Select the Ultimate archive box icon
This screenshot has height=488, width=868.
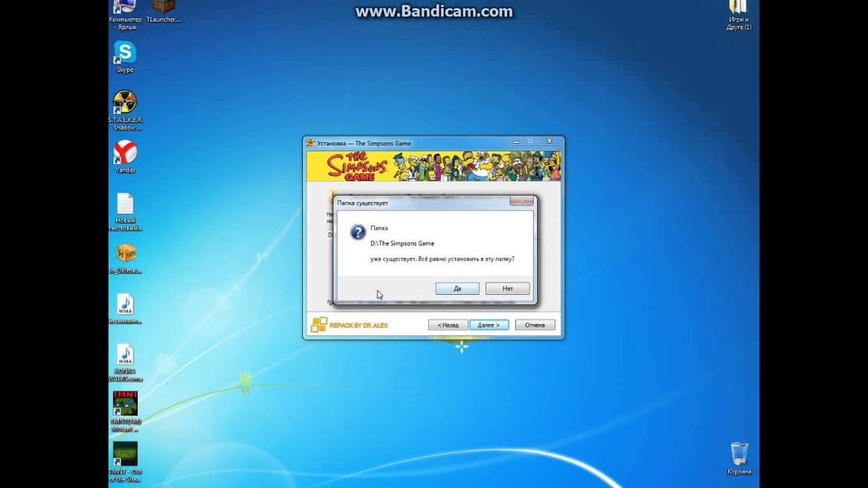click(125, 259)
